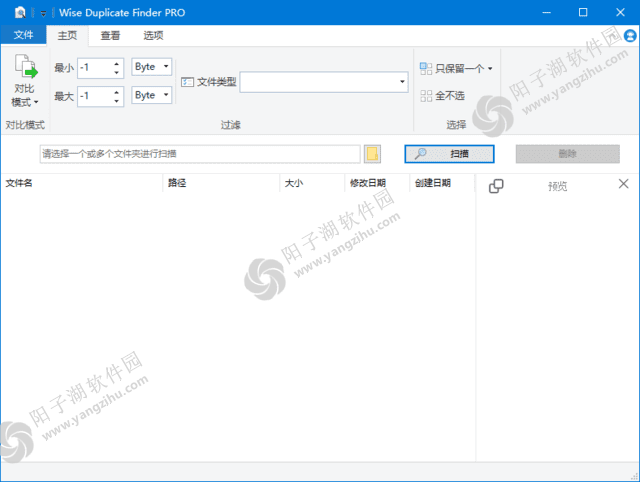The height and width of the screenshot is (482, 640).
Task: Click the disabled 删除 delete button
Action: pyautogui.click(x=567, y=154)
